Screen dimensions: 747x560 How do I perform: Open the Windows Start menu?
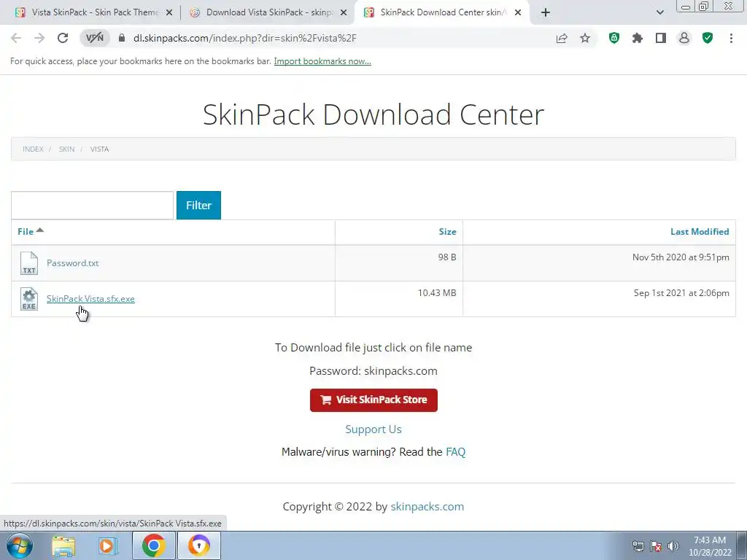[20, 545]
